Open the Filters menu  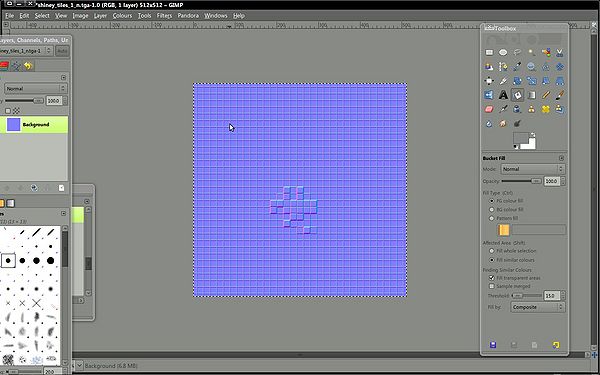coord(164,16)
